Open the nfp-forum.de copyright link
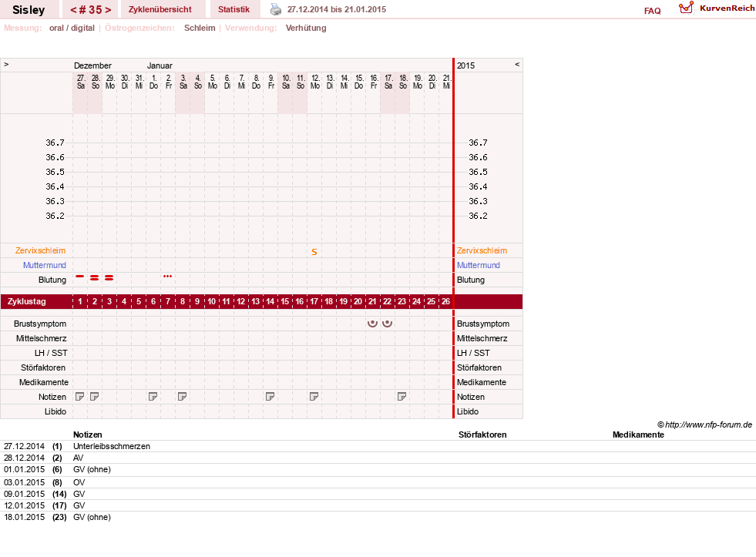 coord(704,424)
